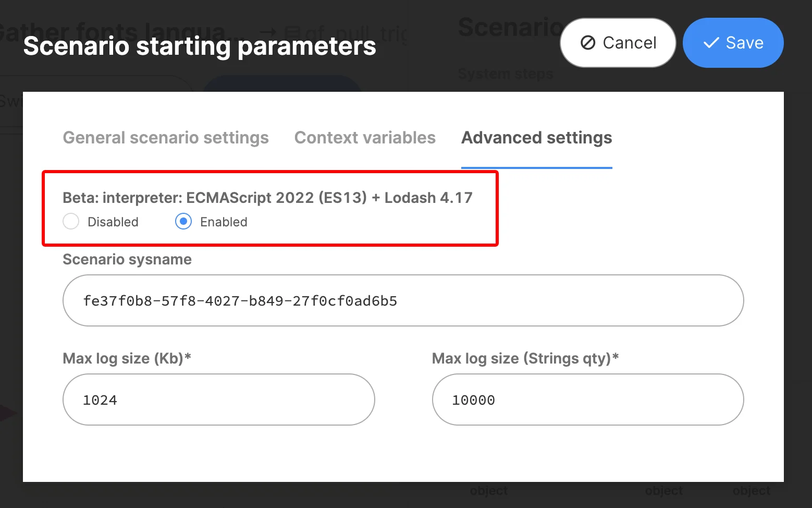Click the checkmark icon on Save
This screenshot has width=812, height=508.
pos(711,43)
